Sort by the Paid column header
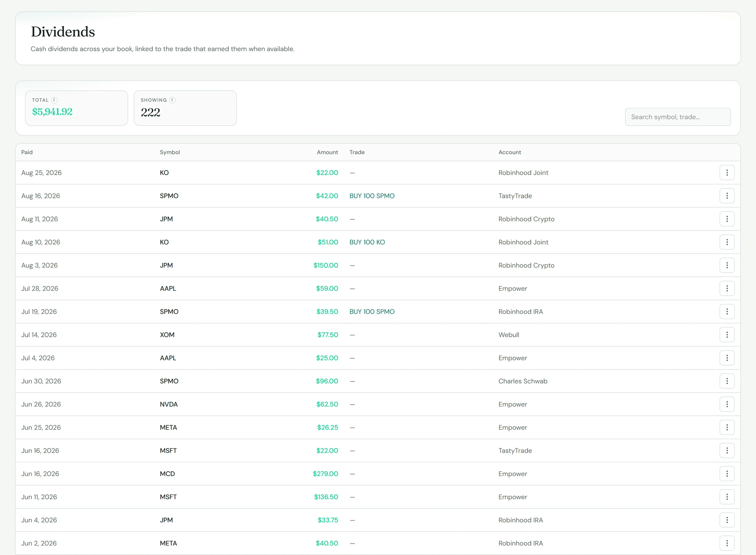Screen dimensions: 756x555 (x=27, y=152)
